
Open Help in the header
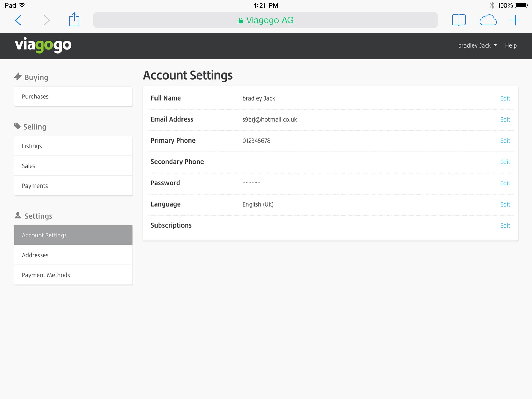pos(510,45)
